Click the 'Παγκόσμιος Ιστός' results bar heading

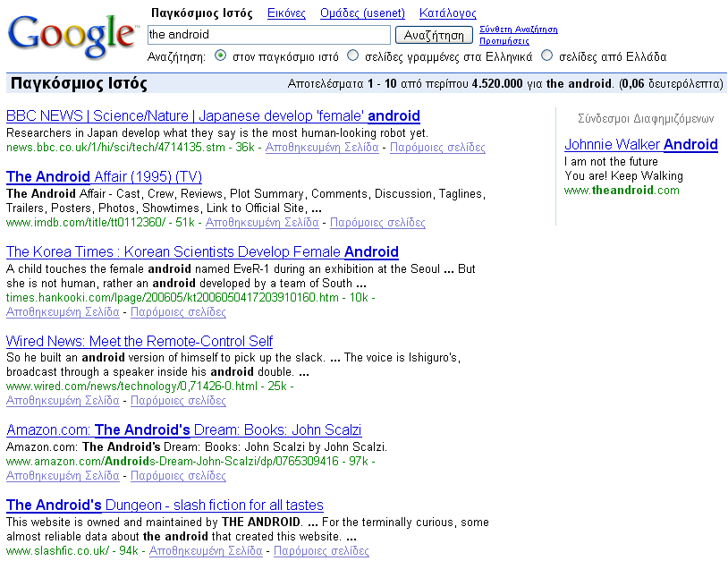coord(79,83)
